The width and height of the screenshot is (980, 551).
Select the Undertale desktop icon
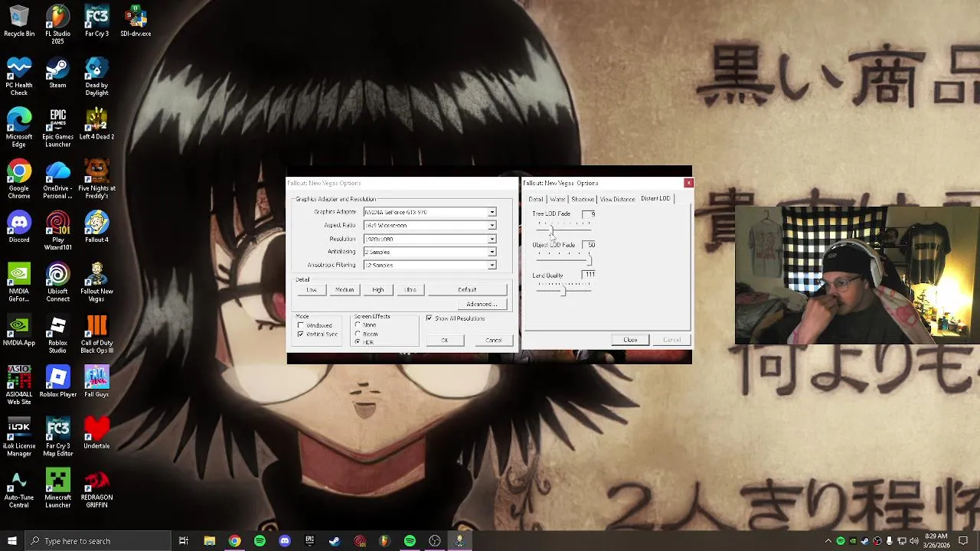point(96,433)
